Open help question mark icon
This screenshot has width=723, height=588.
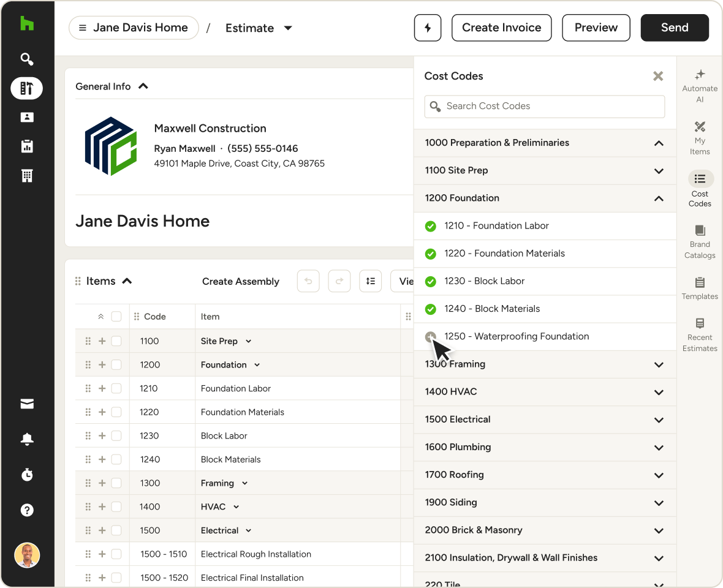click(27, 510)
